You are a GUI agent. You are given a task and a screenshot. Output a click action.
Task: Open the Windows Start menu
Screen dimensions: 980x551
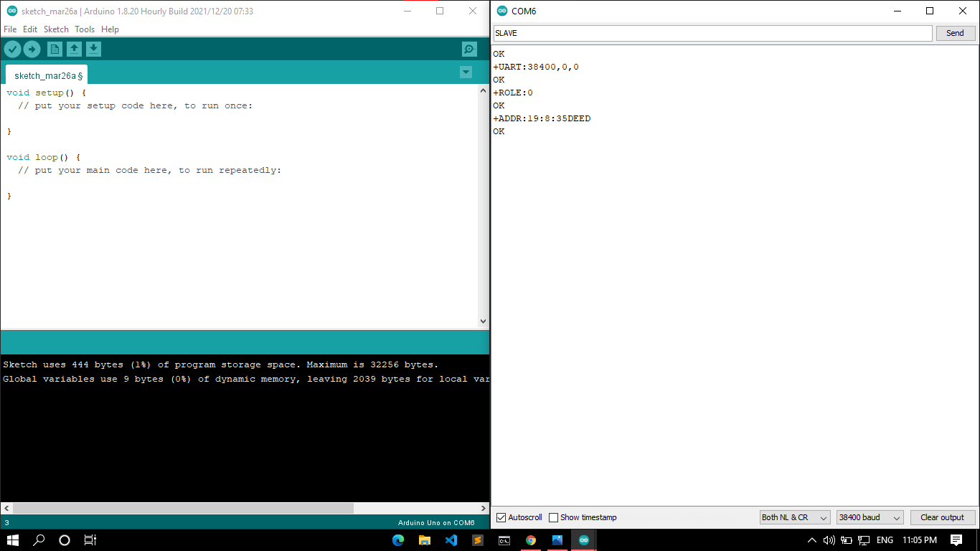(x=13, y=540)
